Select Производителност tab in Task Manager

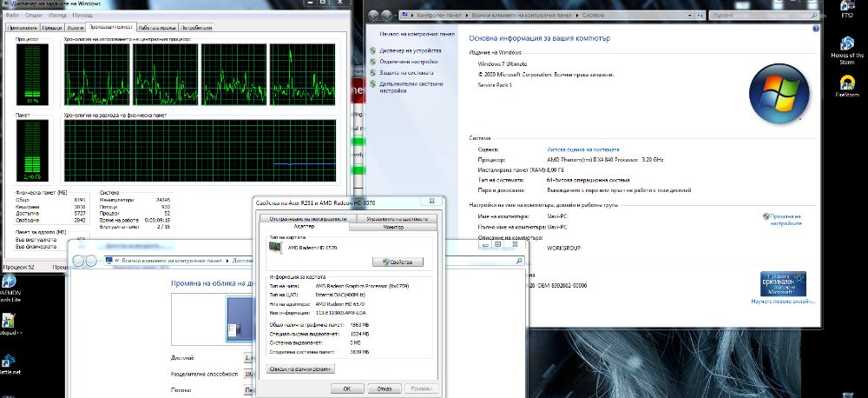pos(111,27)
